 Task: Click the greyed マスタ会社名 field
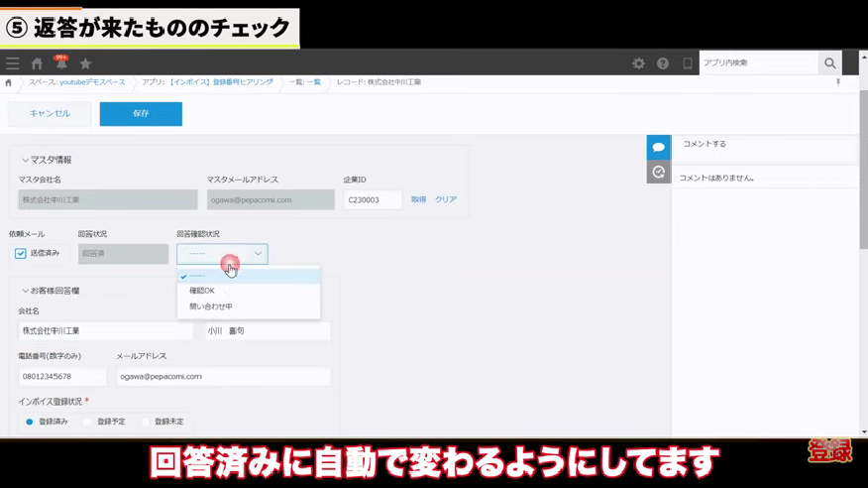pyautogui.click(x=108, y=200)
